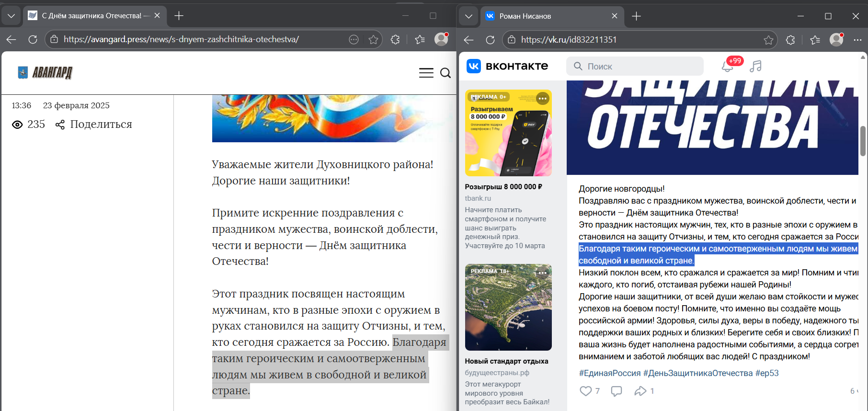Viewport: 868px width, 411px height.
Task: Open 'Новый стандарт отдыха' ad title
Action: (x=507, y=361)
